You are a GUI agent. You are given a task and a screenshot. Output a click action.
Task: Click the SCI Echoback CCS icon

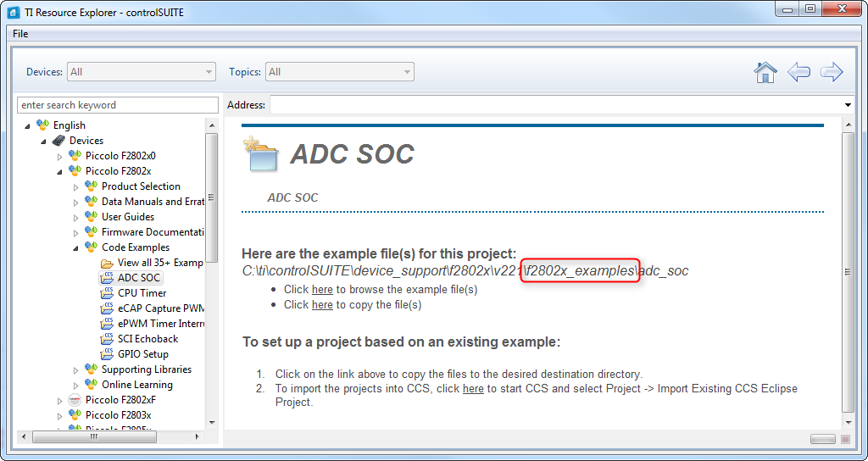pyautogui.click(x=107, y=339)
